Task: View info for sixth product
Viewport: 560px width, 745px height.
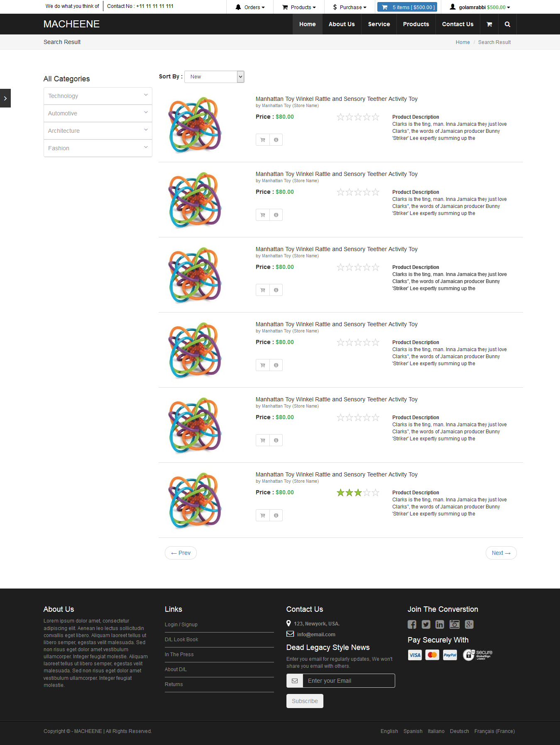Action: tap(276, 515)
